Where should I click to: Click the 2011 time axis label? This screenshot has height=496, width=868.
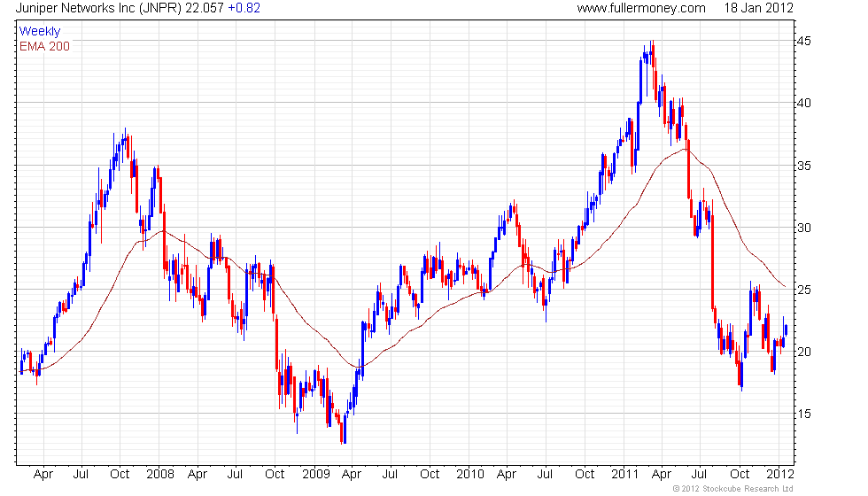pyautogui.click(x=625, y=475)
